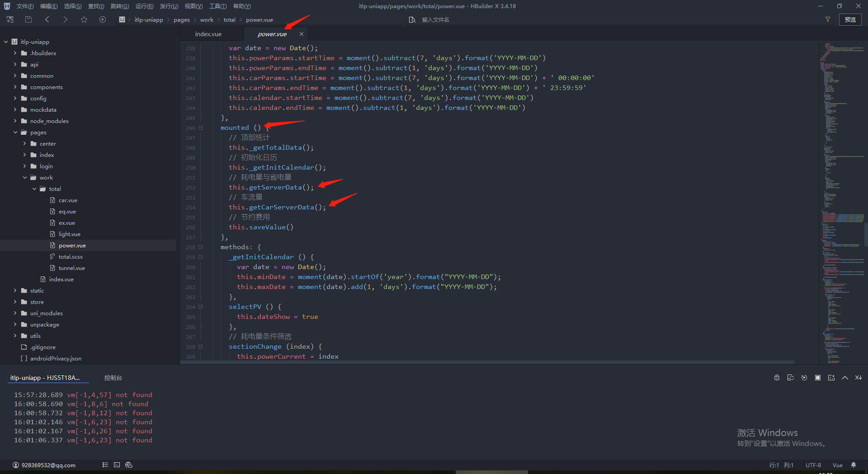Image resolution: width=868 pixels, height=474 pixels.
Task: Click the editor horizontal scrollbar
Action: pyautogui.click(x=487, y=362)
